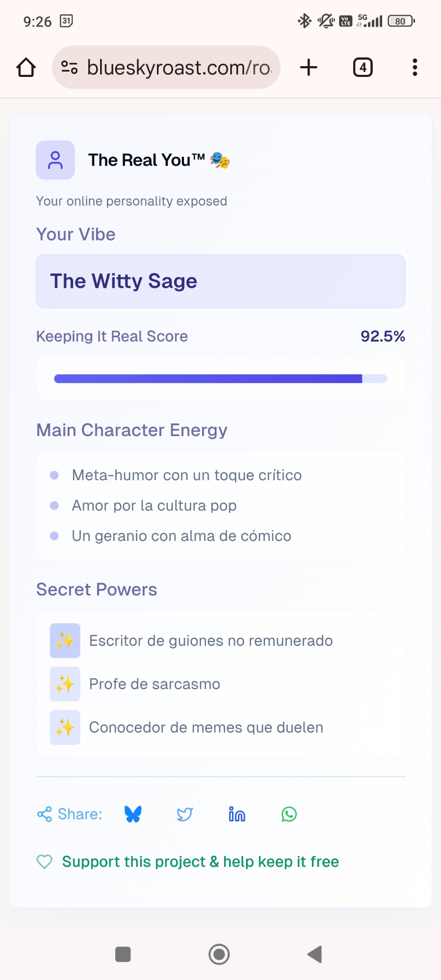Screen dimensions: 441x980
Task: Click the profile avatar icon beside The Real You
Action: point(55,160)
